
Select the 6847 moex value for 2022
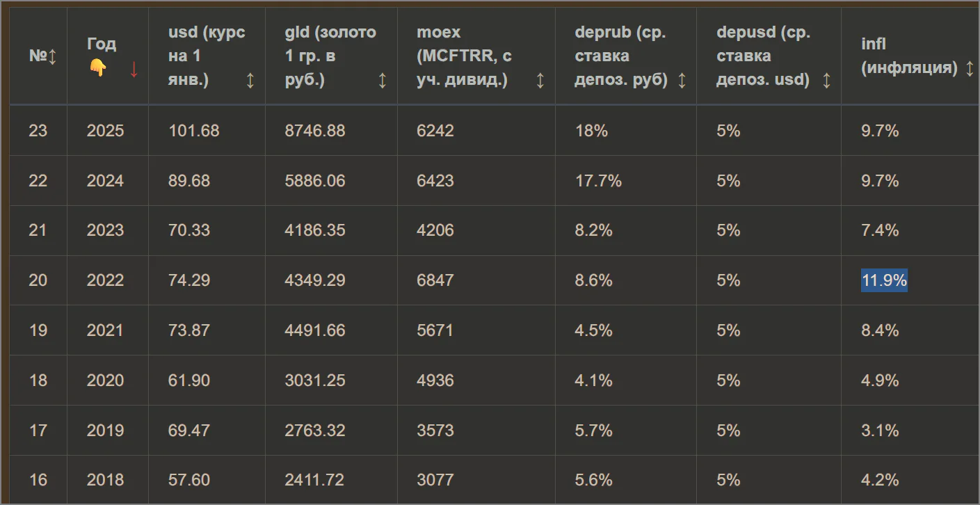(x=435, y=280)
